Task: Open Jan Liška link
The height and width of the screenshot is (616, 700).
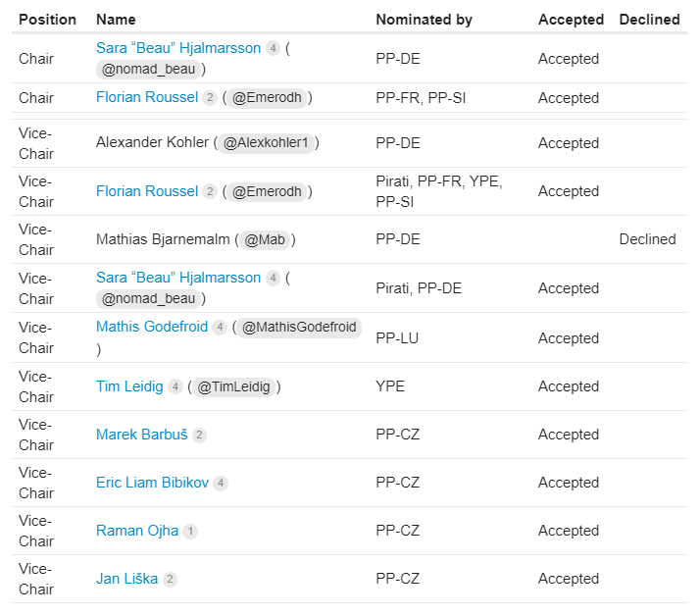Action: click(126, 579)
